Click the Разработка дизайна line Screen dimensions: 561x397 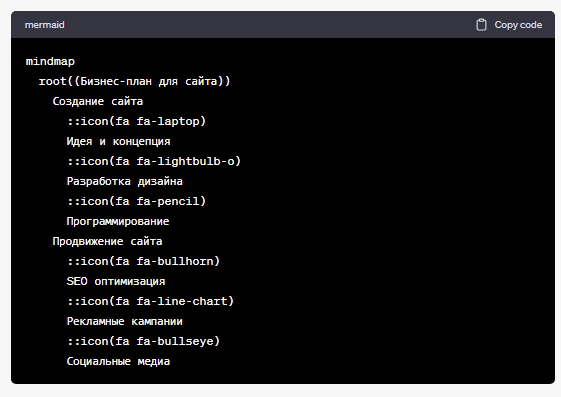[125, 181]
